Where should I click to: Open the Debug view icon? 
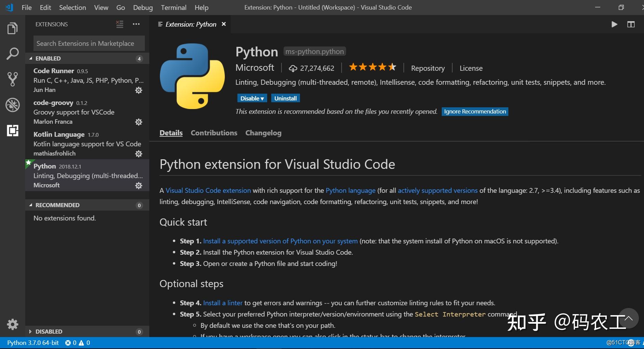pyautogui.click(x=12, y=105)
